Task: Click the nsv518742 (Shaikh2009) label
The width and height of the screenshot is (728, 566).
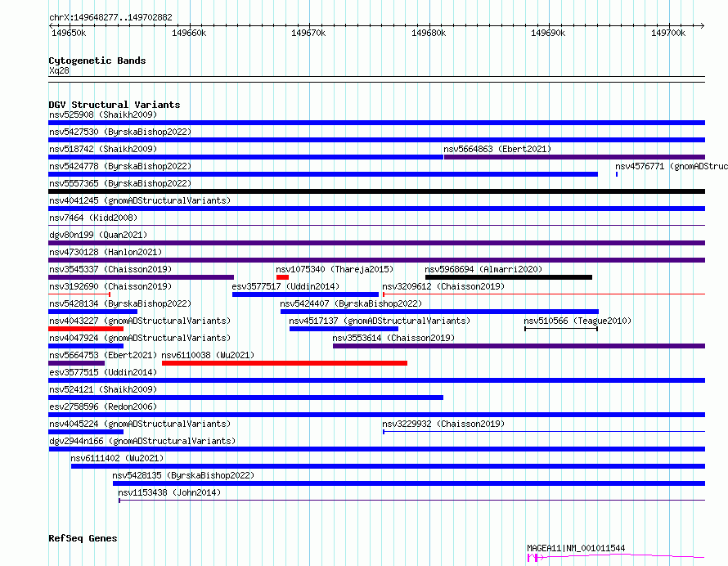Action: point(103,149)
